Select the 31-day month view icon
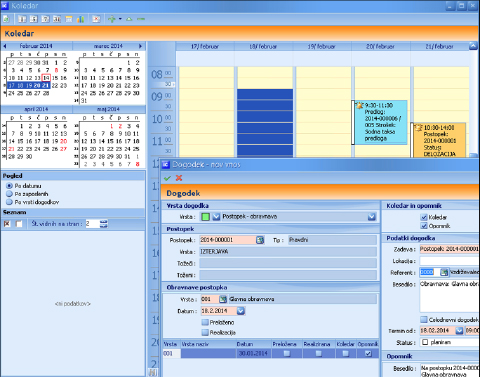The image size is (480, 377). [x=57, y=19]
